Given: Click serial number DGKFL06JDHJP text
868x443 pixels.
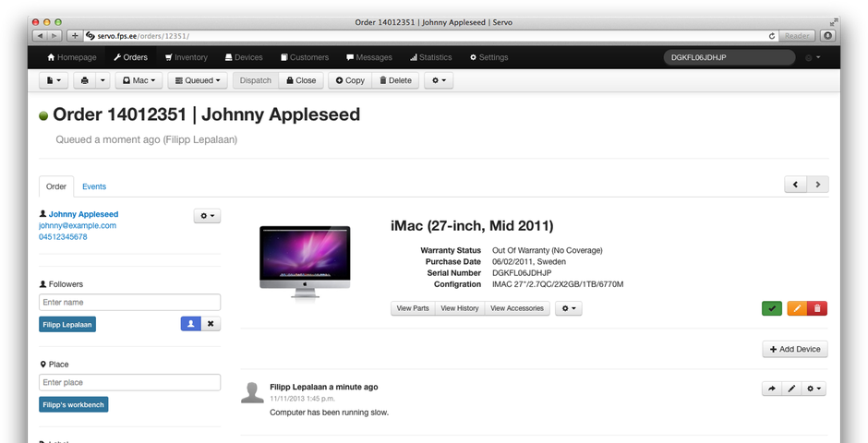Looking at the screenshot, I should (522, 272).
